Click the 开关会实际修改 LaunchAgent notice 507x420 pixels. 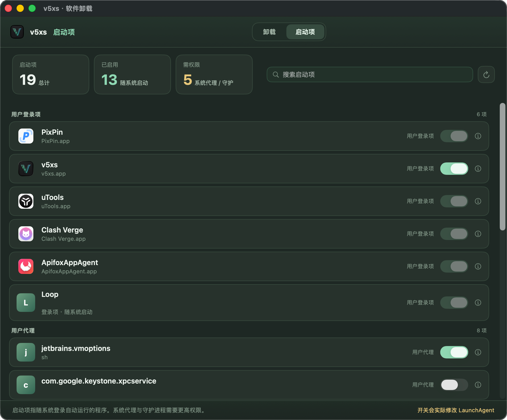pos(456,410)
